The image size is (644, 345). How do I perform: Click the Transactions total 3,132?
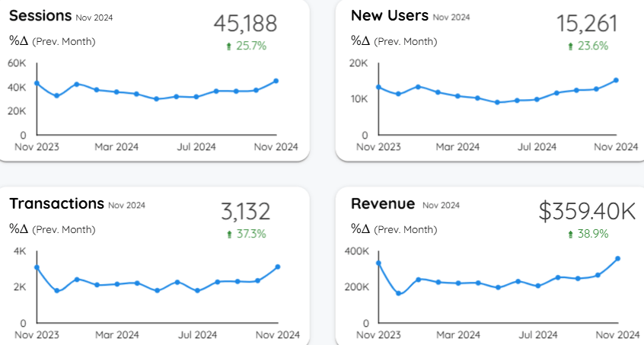[245, 212]
